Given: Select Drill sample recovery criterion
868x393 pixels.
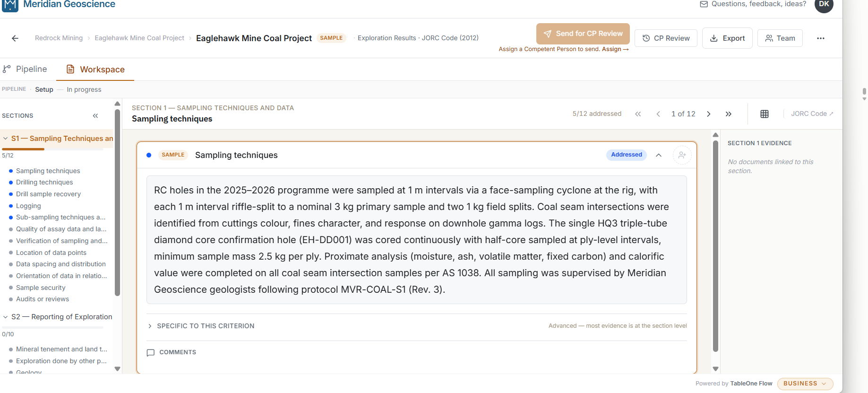Looking at the screenshot, I should [x=48, y=194].
